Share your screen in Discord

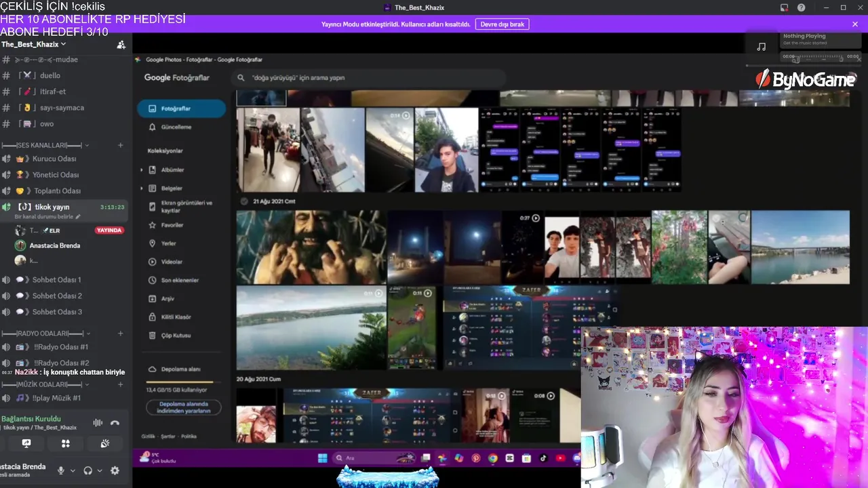26,443
